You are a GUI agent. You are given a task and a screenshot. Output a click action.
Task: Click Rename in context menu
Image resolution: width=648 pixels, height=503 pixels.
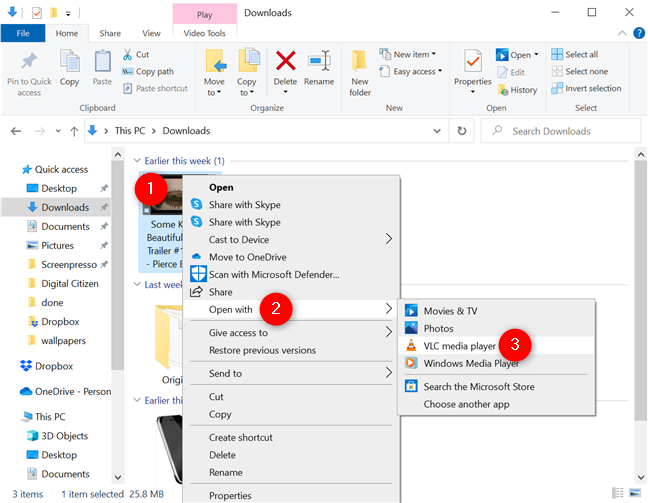pyautogui.click(x=291, y=472)
